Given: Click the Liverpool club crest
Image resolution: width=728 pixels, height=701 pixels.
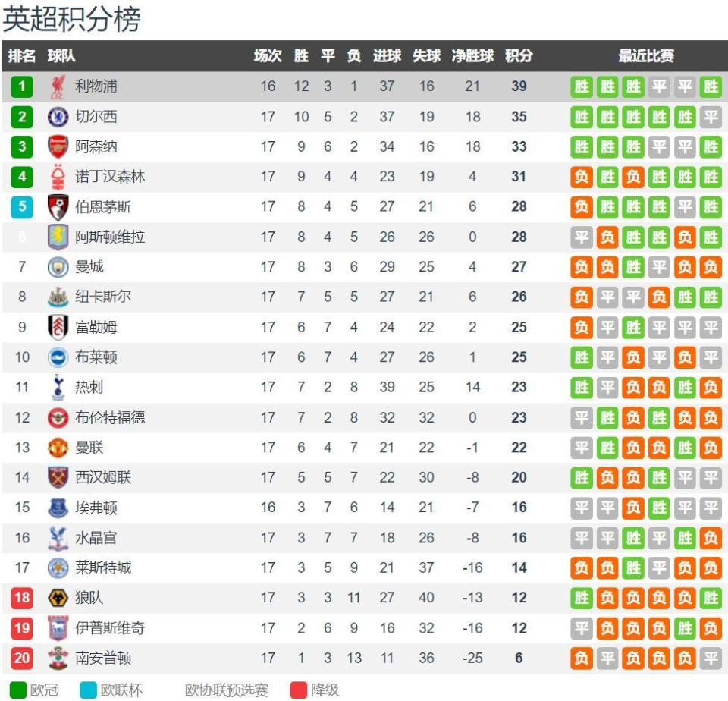Looking at the screenshot, I should coord(58,87).
